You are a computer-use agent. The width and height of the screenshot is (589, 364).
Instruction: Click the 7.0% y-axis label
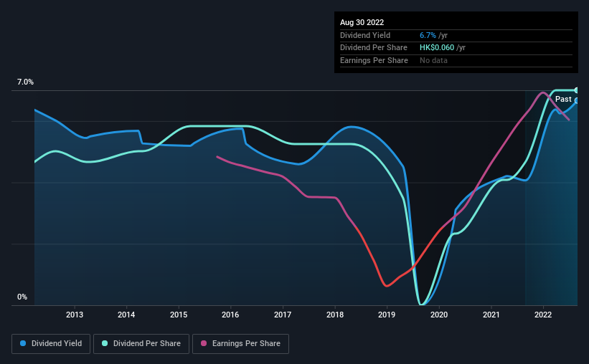pyautogui.click(x=25, y=82)
